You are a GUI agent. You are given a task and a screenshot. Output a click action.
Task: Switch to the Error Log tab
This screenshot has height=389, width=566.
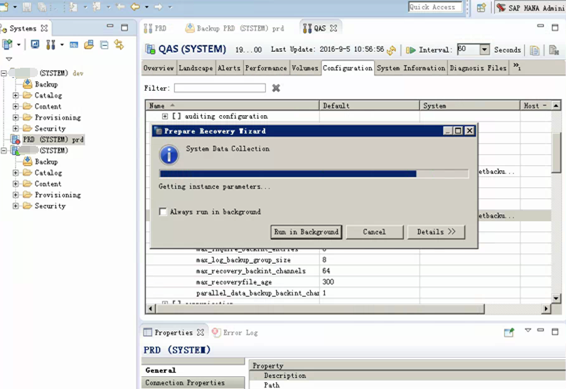tap(235, 332)
